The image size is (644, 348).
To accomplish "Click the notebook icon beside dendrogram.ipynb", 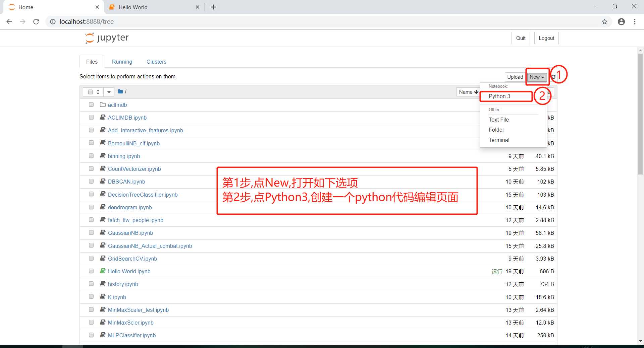I will 103,207.
